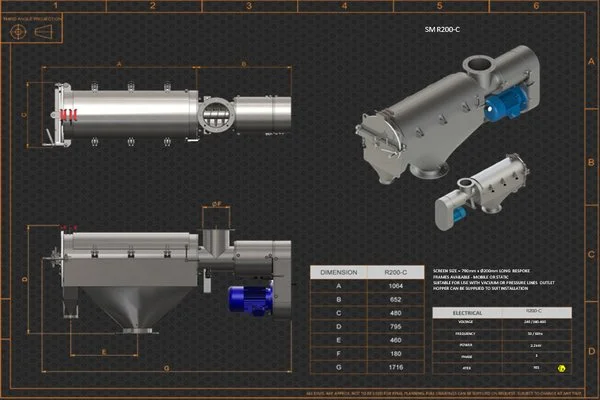Click row label D in dimension table
This screenshot has width=600, height=400.
(339, 327)
